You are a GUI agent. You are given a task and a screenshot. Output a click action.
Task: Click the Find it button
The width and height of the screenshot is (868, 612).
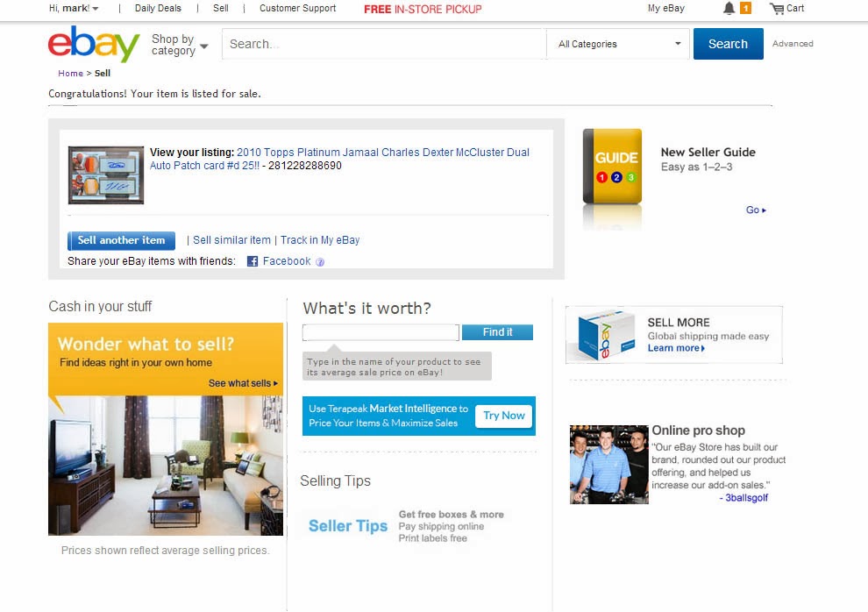pos(497,332)
